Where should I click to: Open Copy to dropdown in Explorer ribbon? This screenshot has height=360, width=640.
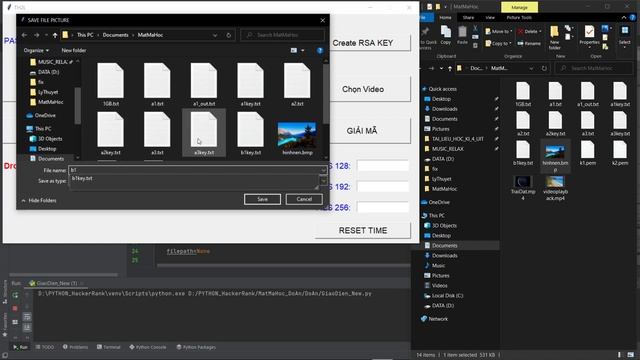(x=498, y=43)
